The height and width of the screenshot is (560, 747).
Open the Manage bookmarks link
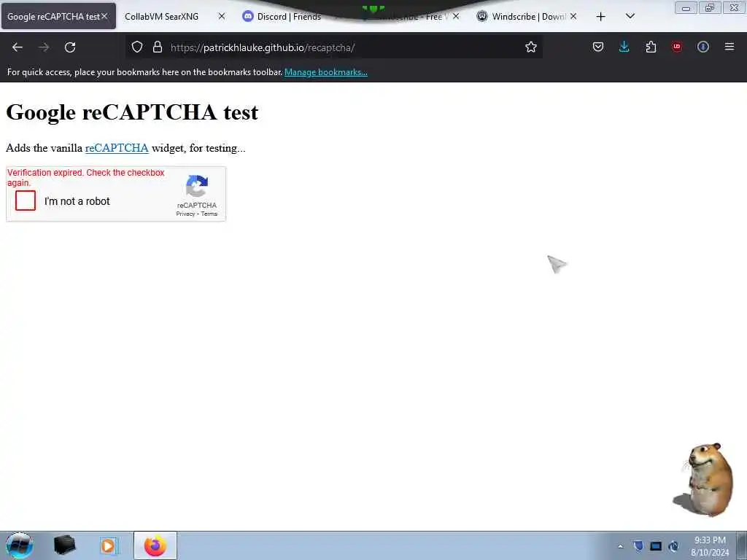coord(326,72)
